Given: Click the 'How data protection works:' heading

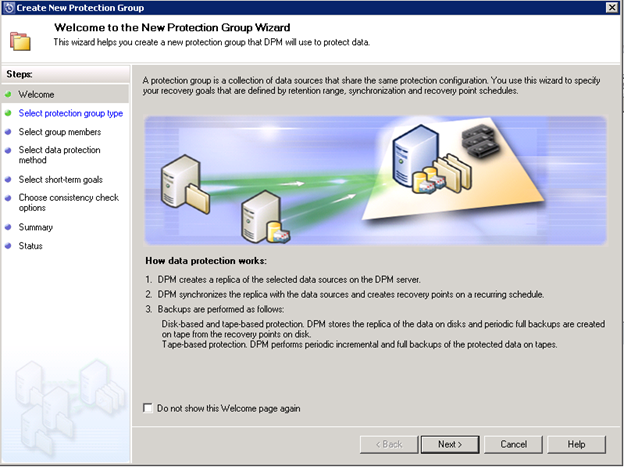Looking at the screenshot, I should 206,261.
